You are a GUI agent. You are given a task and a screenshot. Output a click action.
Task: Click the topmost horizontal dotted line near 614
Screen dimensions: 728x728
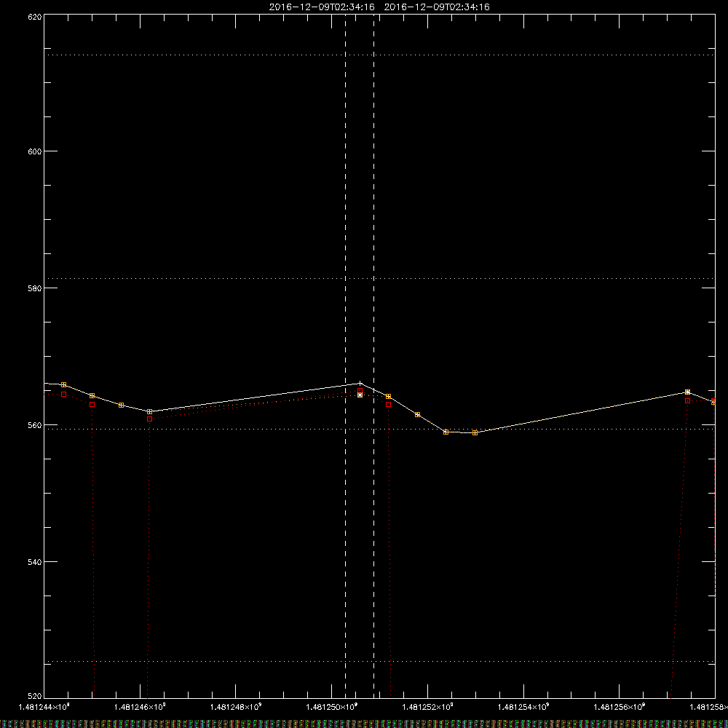point(379,55)
